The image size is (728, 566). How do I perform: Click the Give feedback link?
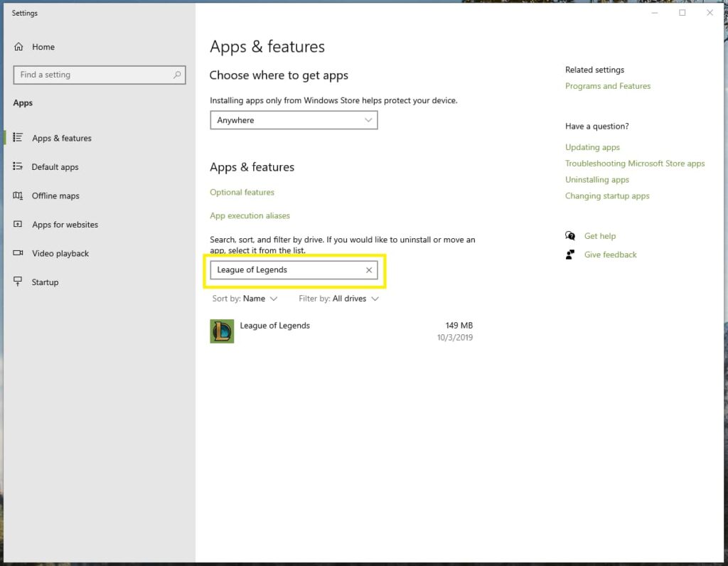click(x=611, y=255)
